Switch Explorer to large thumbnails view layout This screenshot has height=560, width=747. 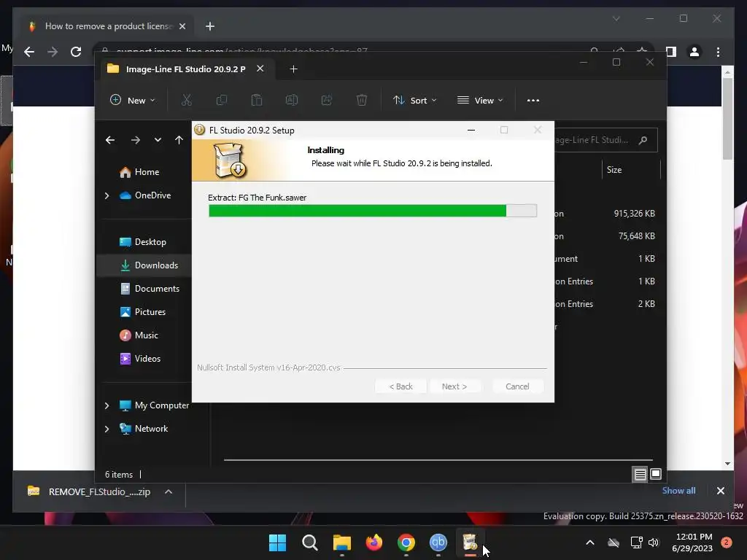point(656,474)
